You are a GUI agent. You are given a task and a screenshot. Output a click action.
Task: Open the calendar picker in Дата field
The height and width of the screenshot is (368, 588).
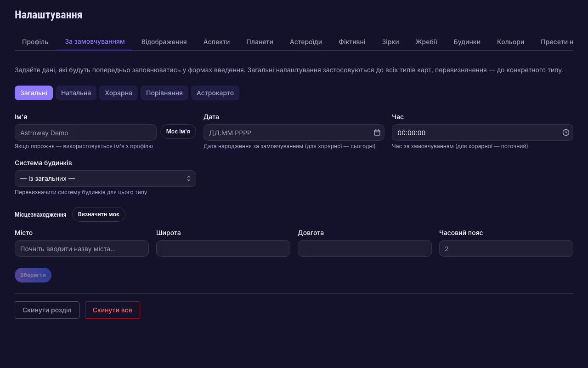(377, 132)
